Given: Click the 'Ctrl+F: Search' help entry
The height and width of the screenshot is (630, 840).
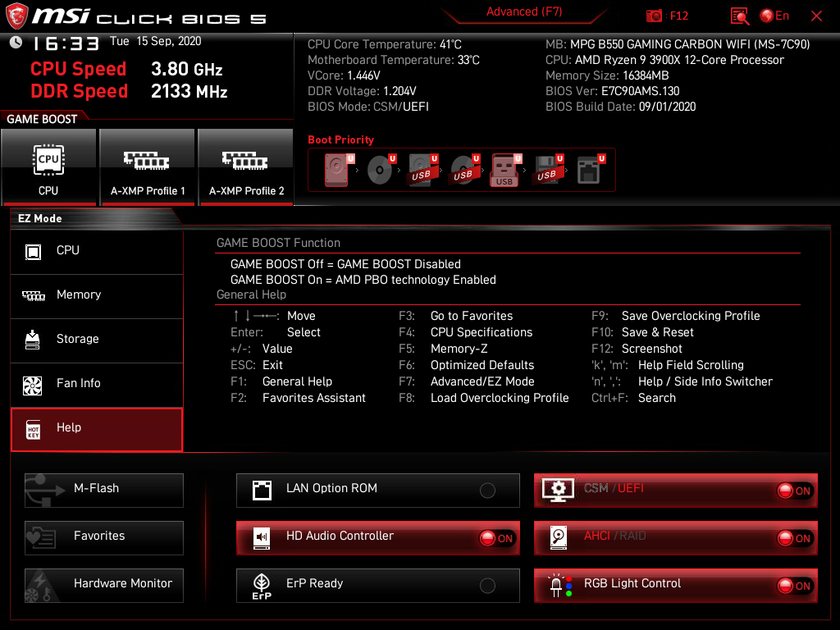Looking at the screenshot, I should click(x=633, y=398).
